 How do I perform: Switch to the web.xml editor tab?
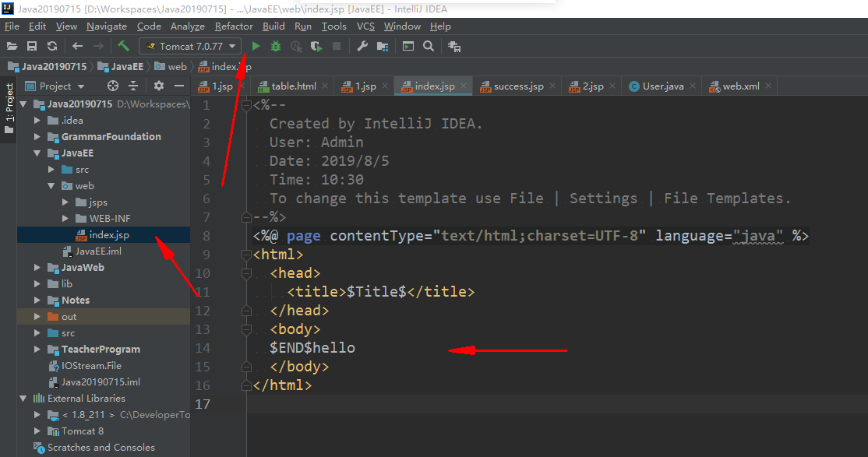coord(741,86)
